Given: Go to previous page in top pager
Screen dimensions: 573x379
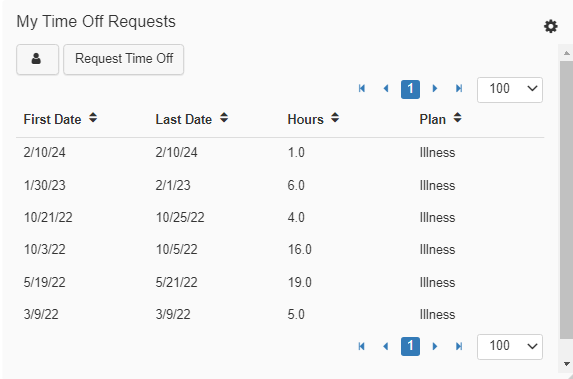Looking at the screenshot, I should point(386,88).
